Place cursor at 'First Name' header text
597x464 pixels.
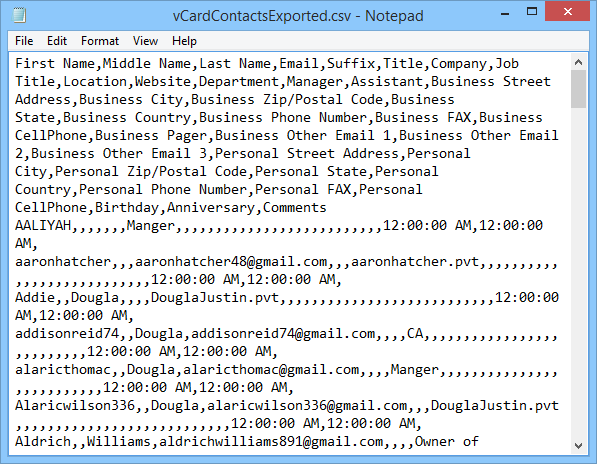55,63
